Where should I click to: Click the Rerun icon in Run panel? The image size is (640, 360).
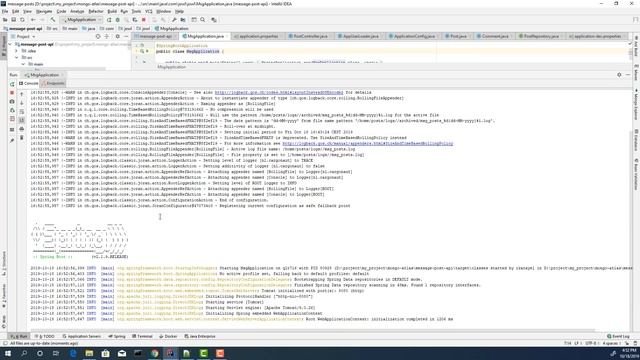[x=12, y=84]
